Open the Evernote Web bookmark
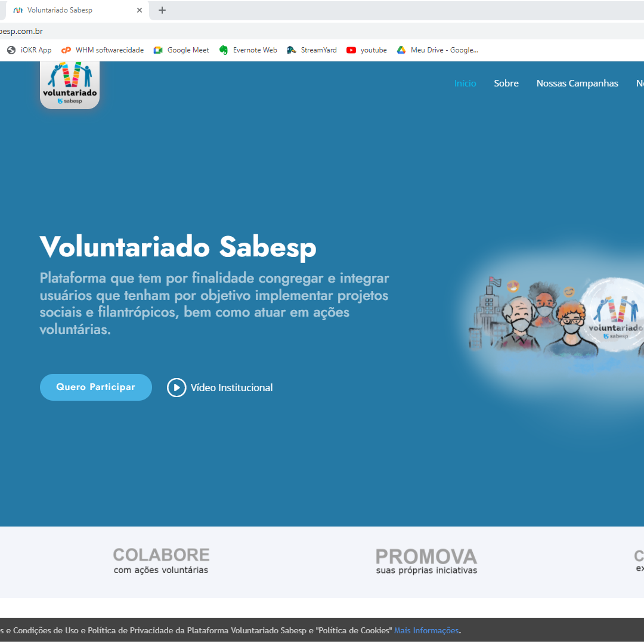 tap(248, 50)
